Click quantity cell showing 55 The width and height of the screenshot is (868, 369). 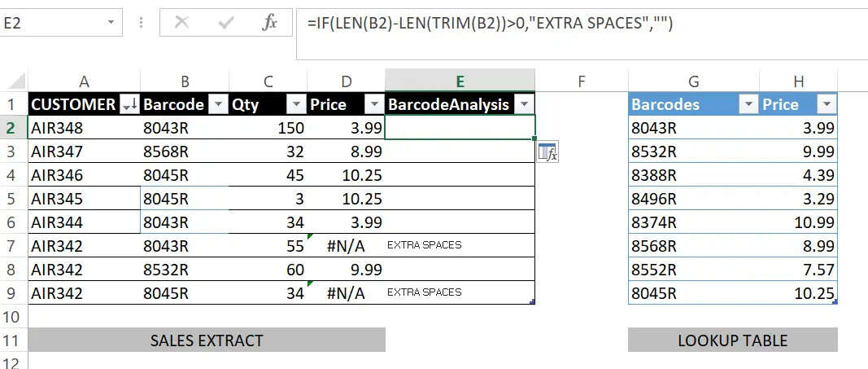pyautogui.click(x=268, y=245)
